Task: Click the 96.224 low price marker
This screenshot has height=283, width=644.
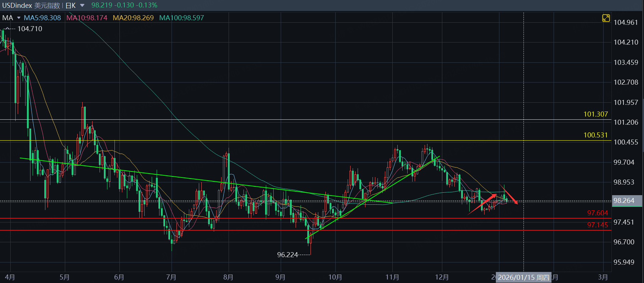Action: tap(287, 255)
